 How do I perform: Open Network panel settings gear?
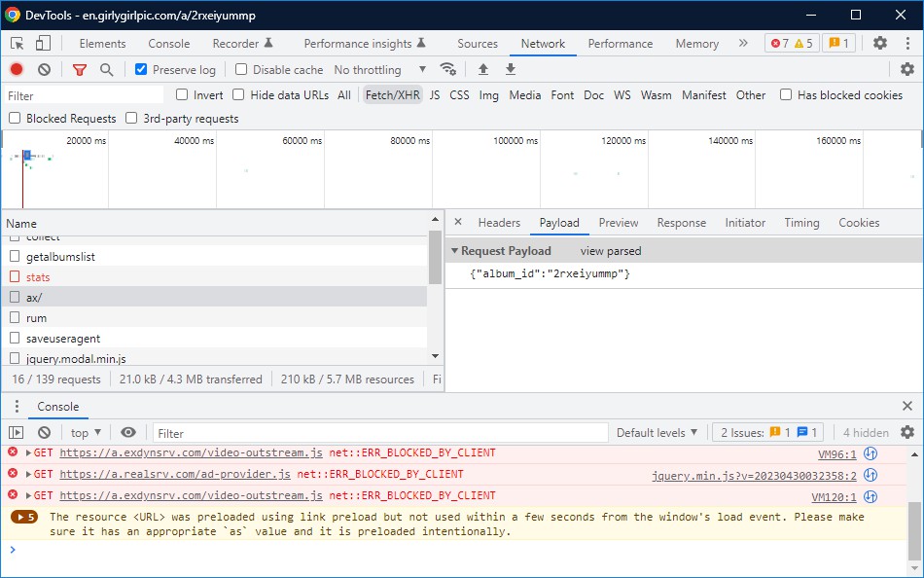pyautogui.click(x=907, y=69)
